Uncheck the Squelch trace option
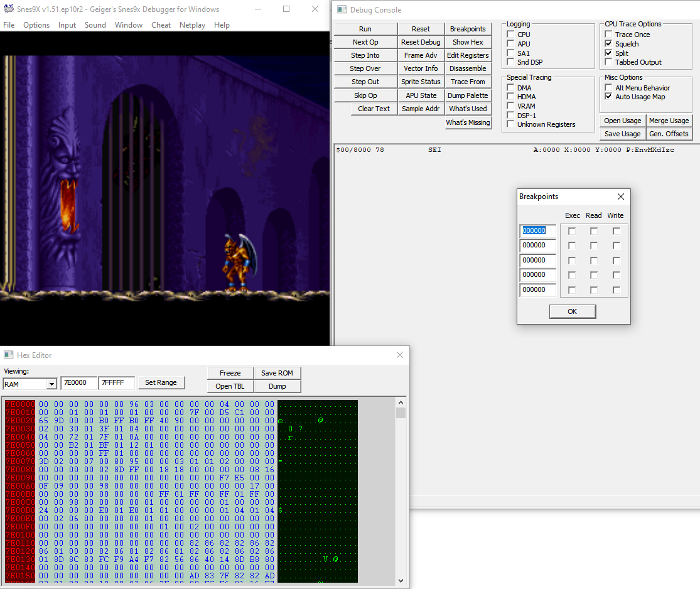Screen dimensions: 700x589 pos(608,44)
